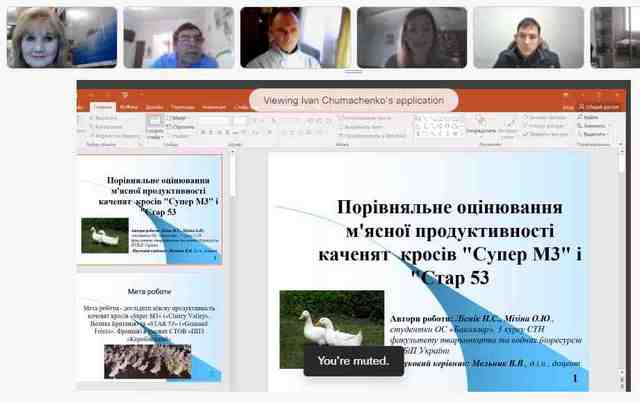640x403 pixels.
Task: Open the Design (Дизайн) ribbon tab
Action: pyautogui.click(x=154, y=107)
